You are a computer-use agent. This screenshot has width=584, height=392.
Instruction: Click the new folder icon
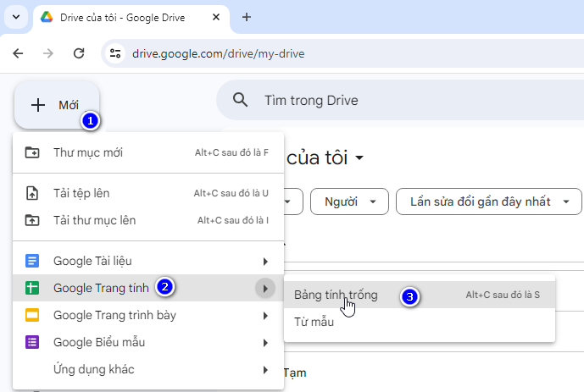[32, 152]
